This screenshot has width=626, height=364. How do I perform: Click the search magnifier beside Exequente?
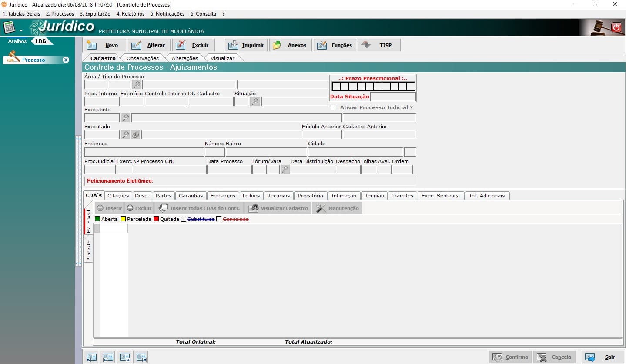pyautogui.click(x=125, y=117)
